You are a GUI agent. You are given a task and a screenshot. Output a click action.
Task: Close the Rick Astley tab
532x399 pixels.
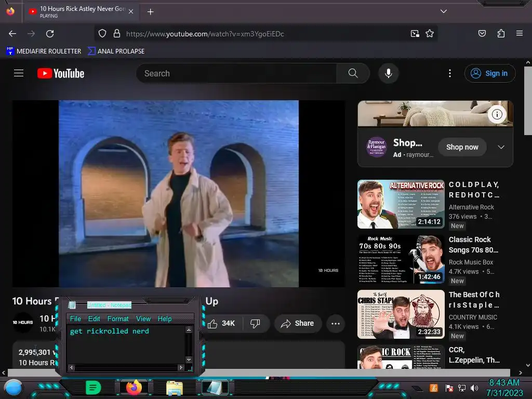click(x=131, y=11)
